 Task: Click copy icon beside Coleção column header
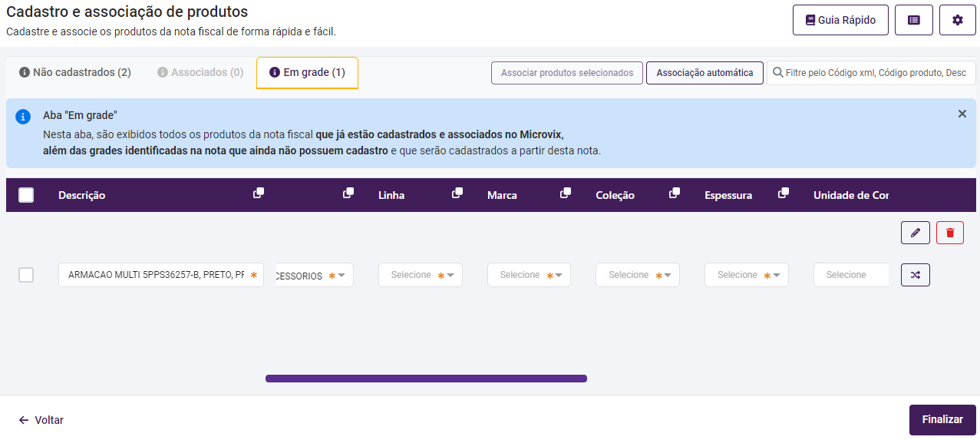(675, 194)
